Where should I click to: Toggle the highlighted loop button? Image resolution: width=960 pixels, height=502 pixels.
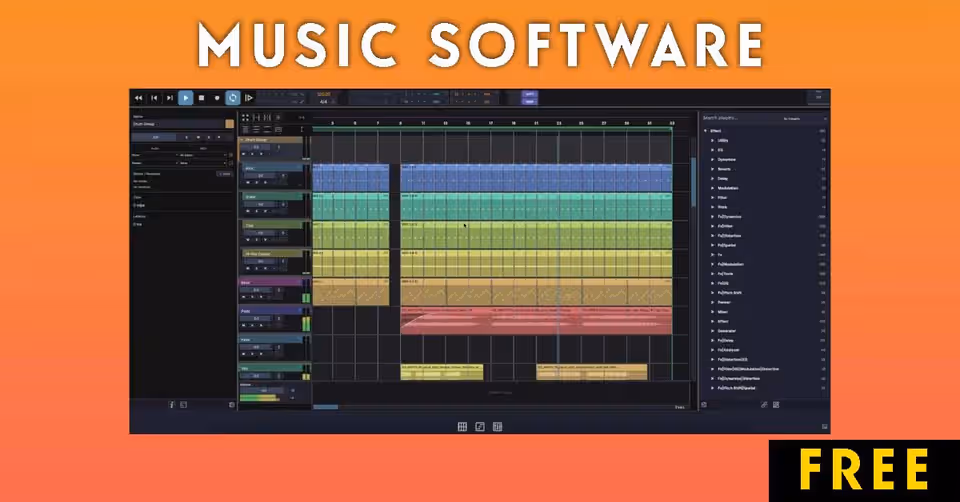coord(233,98)
